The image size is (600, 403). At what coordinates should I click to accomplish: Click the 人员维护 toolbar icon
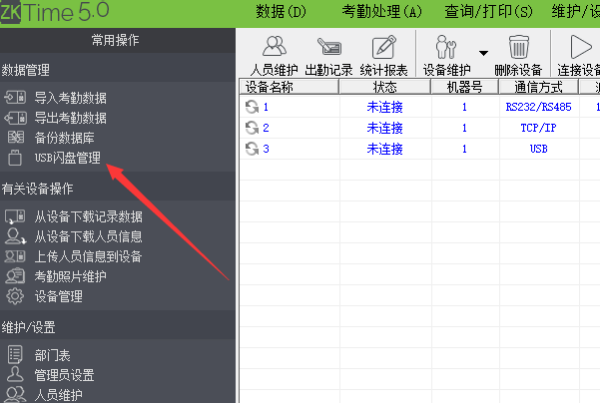[x=274, y=46]
